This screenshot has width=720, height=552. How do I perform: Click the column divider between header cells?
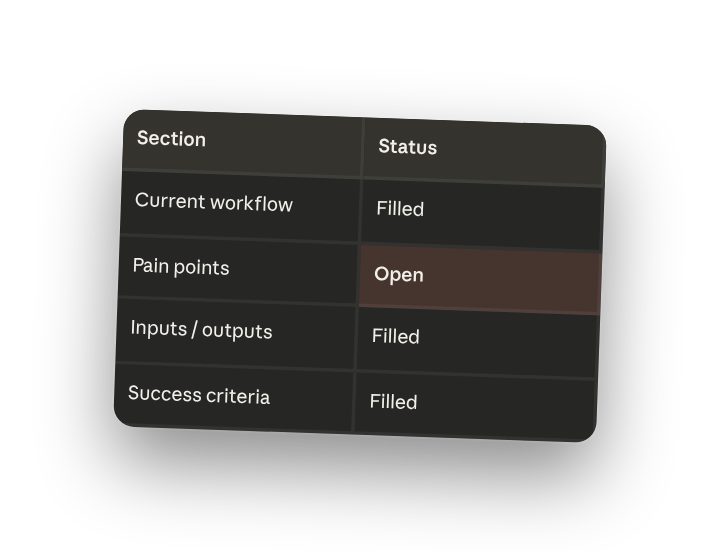coord(363,148)
